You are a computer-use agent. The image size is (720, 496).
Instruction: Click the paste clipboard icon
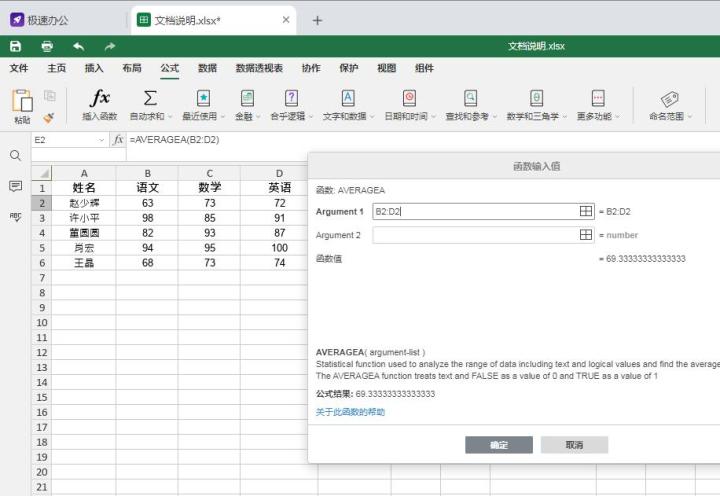(22, 101)
